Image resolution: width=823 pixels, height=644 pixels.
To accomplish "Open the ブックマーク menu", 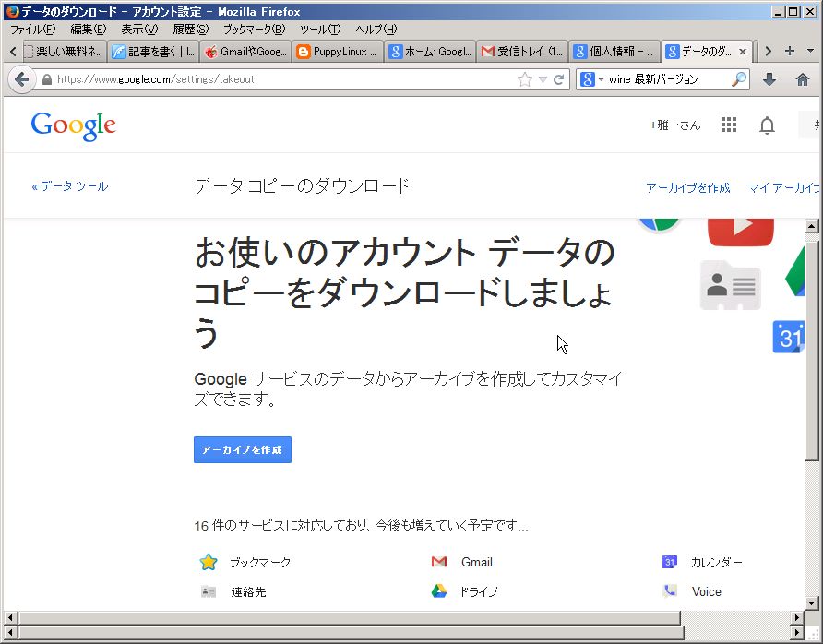I will 254,30.
